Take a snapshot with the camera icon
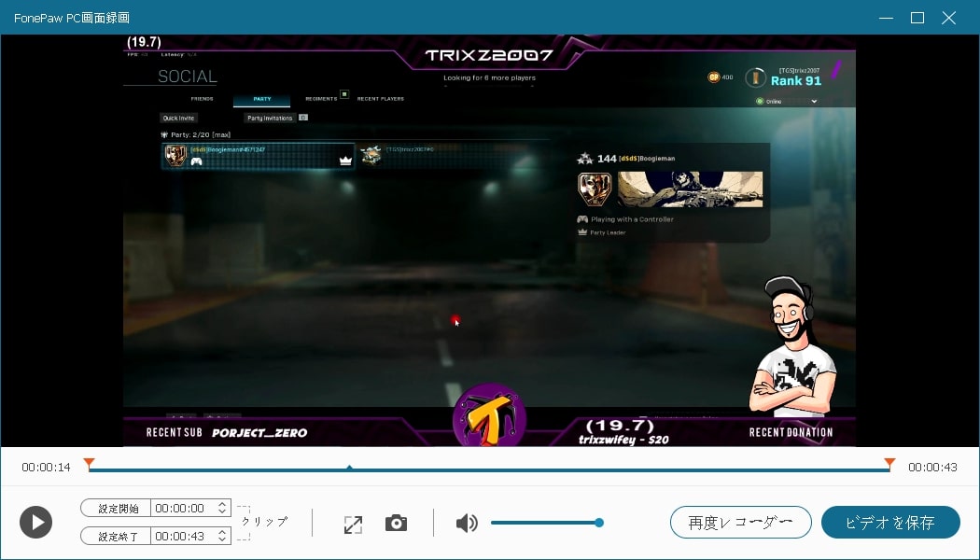The image size is (980, 560). [397, 523]
